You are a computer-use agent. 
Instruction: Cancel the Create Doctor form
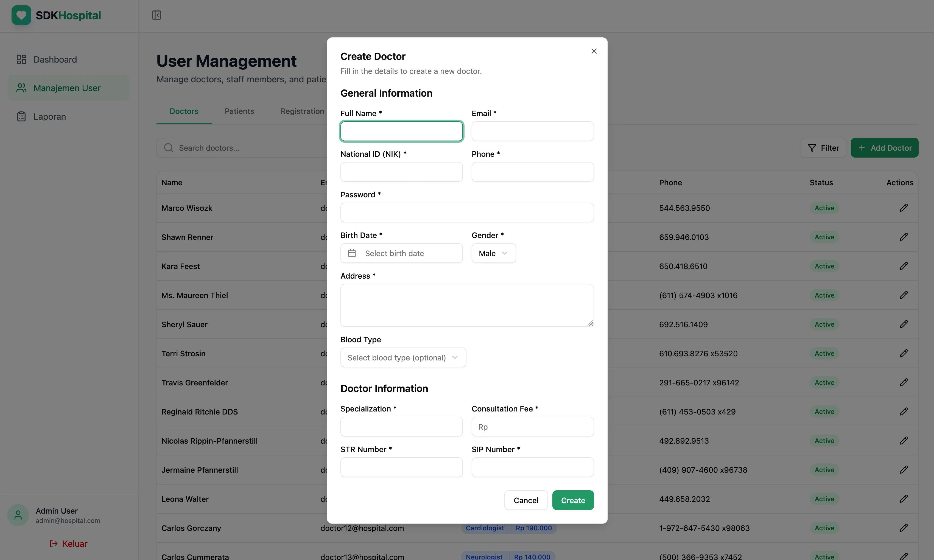[526, 500]
